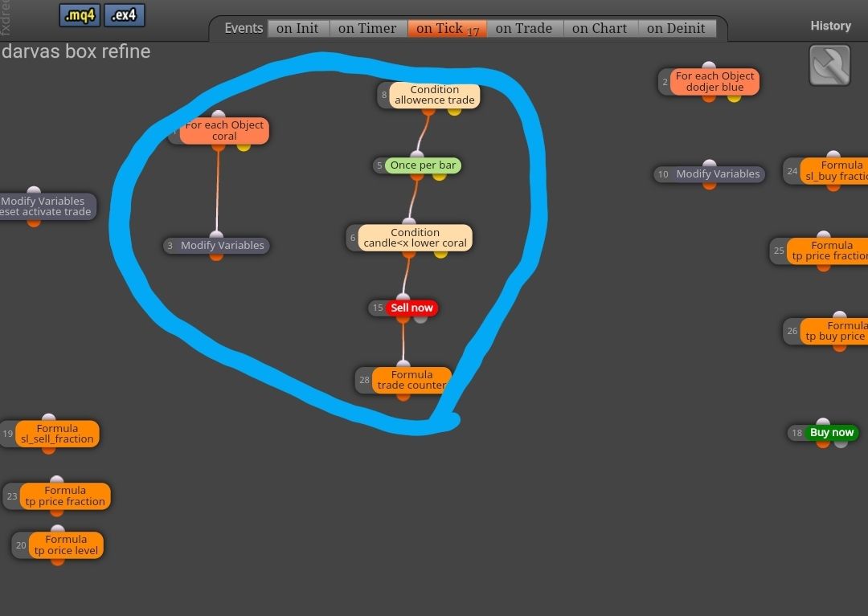Click yellow output connector of candle<x lower coral

440,253
